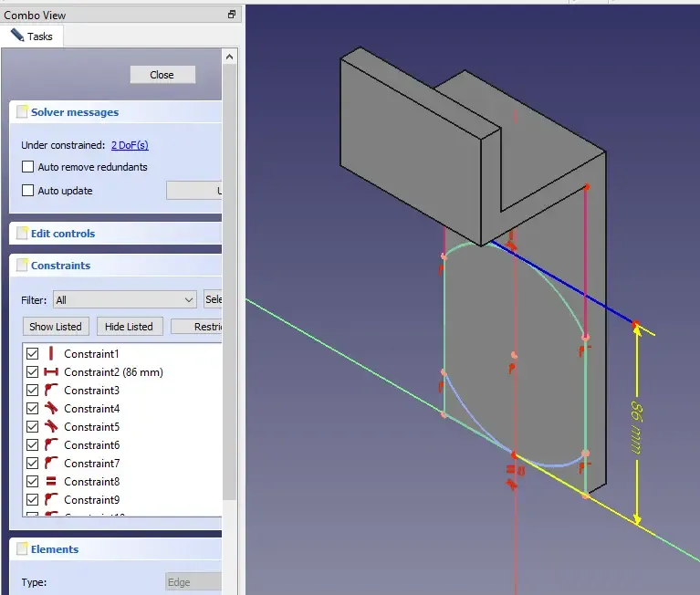Float the Combo View panel
This screenshot has height=595, width=700.
click(232, 15)
